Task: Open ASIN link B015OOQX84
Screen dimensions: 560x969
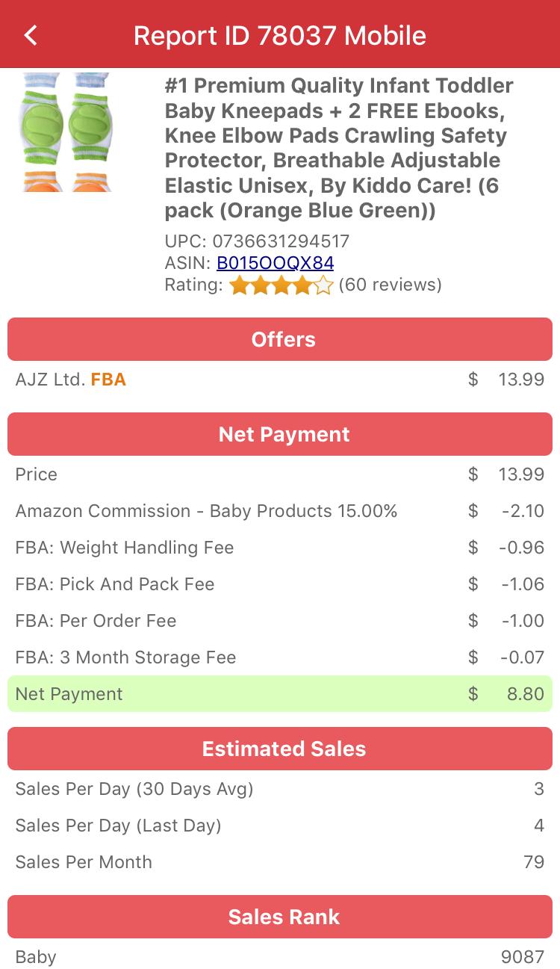Action: pos(275,263)
